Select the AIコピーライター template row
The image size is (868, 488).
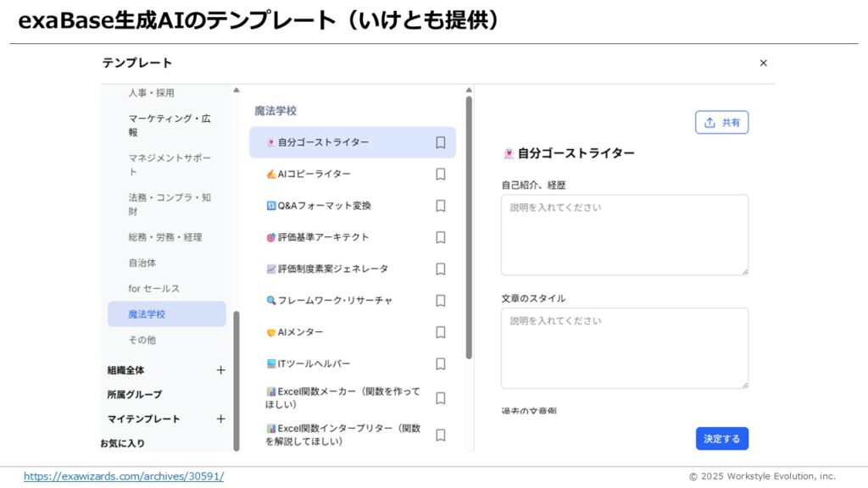pos(353,175)
